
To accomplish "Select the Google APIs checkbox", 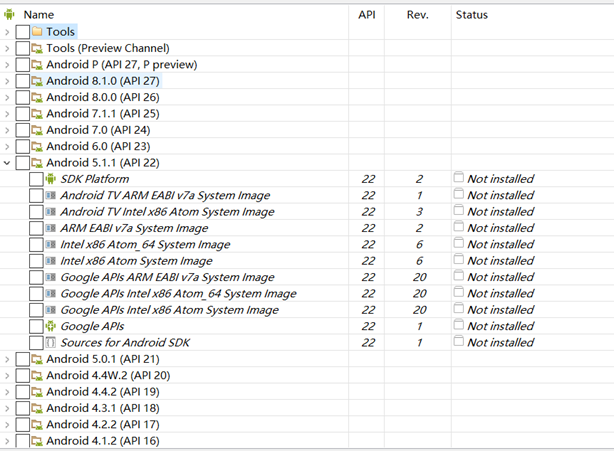I will [36, 326].
